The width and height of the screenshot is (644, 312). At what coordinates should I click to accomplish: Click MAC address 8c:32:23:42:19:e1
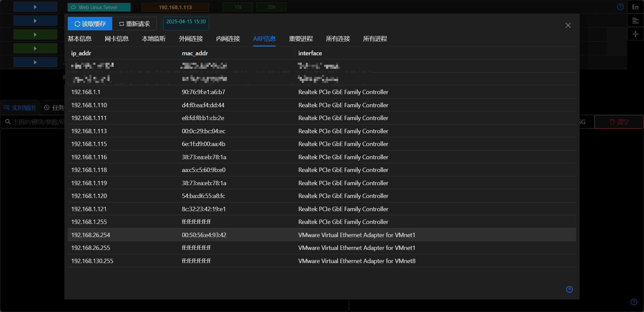click(x=204, y=209)
